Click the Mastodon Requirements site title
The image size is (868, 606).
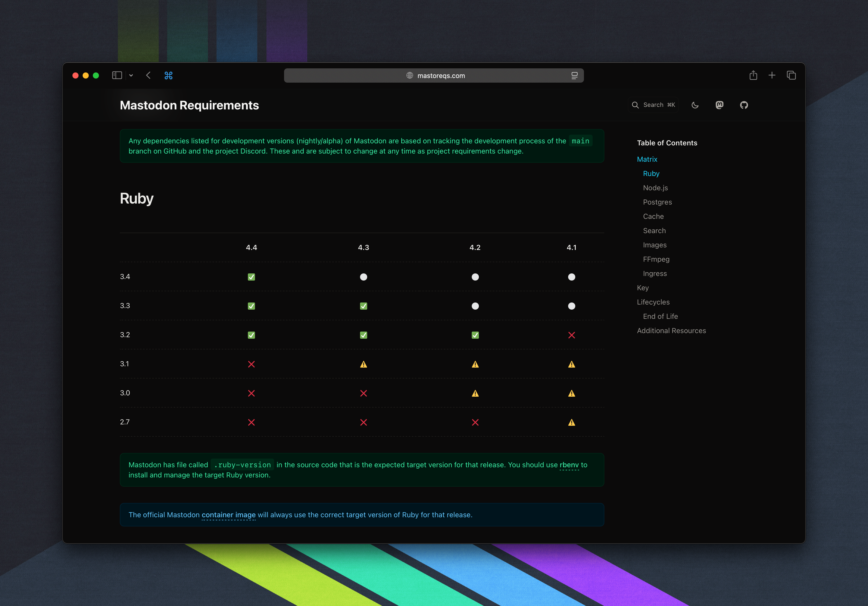click(x=189, y=105)
